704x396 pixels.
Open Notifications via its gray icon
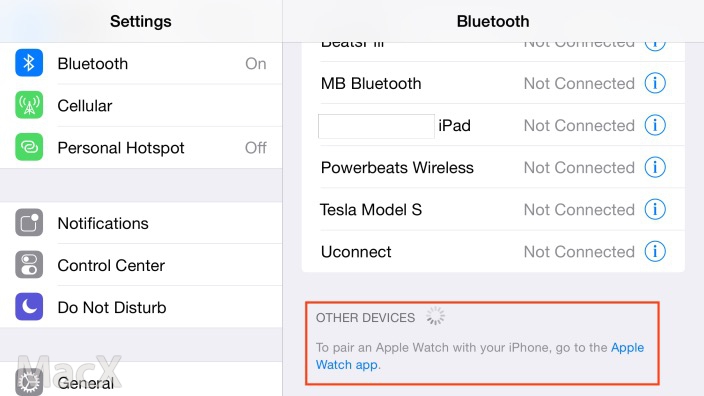pos(29,223)
